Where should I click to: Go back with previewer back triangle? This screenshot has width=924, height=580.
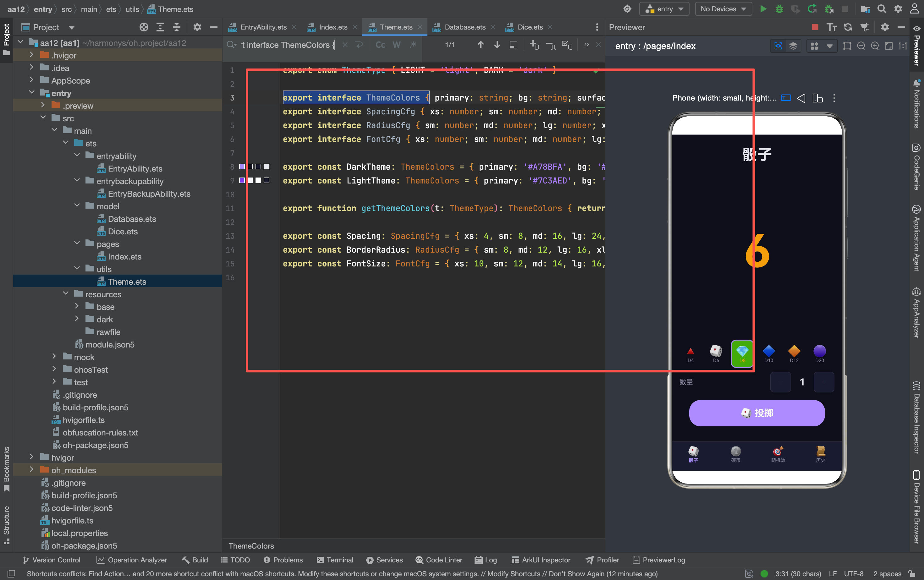801,98
